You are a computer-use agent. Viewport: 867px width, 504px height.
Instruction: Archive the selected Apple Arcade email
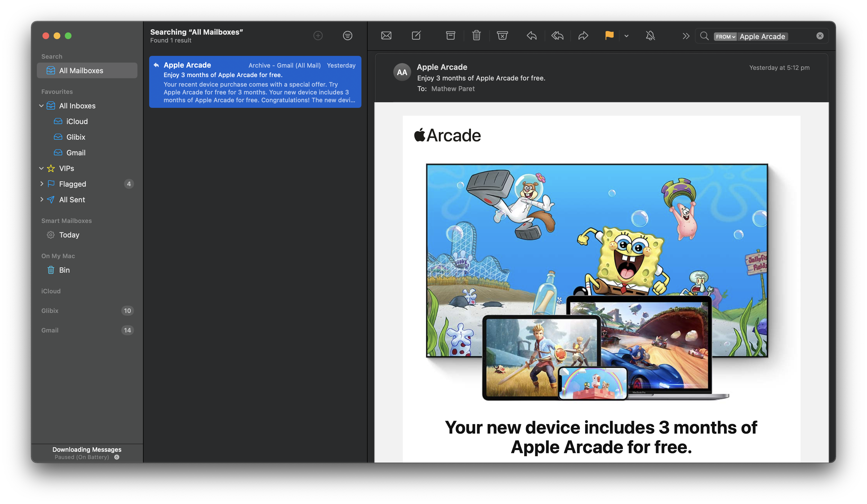(450, 35)
